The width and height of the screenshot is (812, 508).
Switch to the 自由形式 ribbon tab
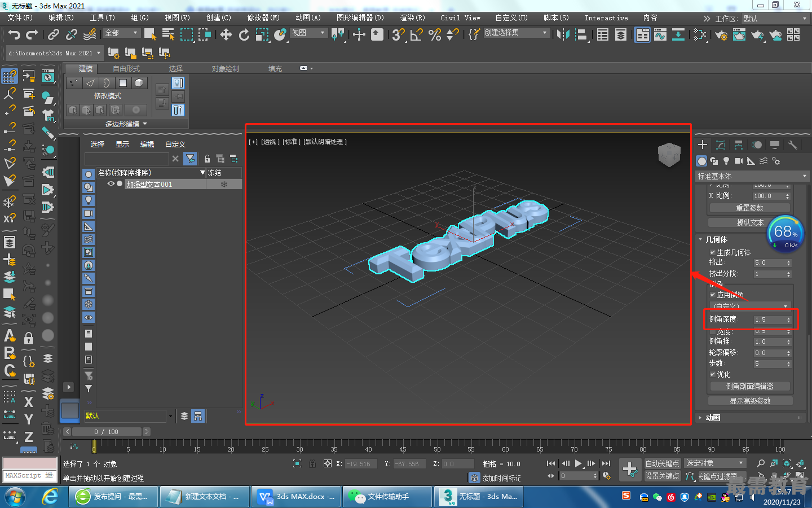tap(126, 69)
